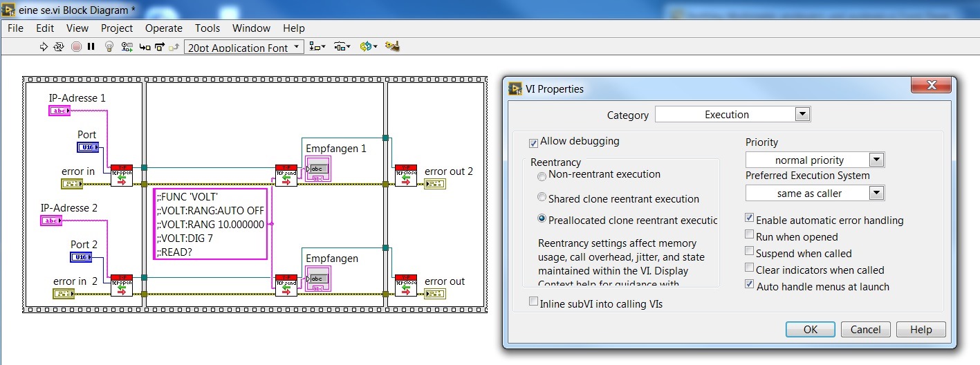980x365 pixels.
Task: Toggle Enable automatic error handling
Action: 750,218
